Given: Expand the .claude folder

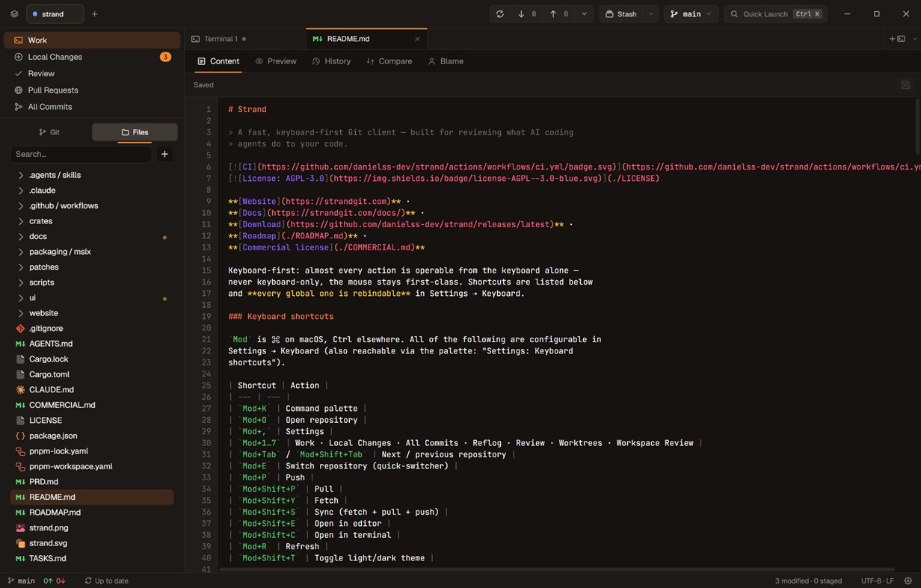Looking at the screenshot, I should click(92, 191).
